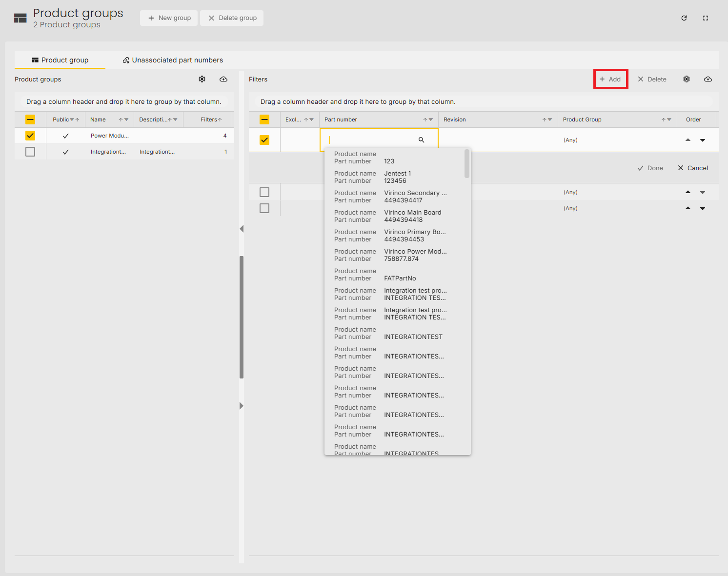This screenshot has width=728, height=576.
Task: Click New group button
Action: pyautogui.click(x=169, y=18)
